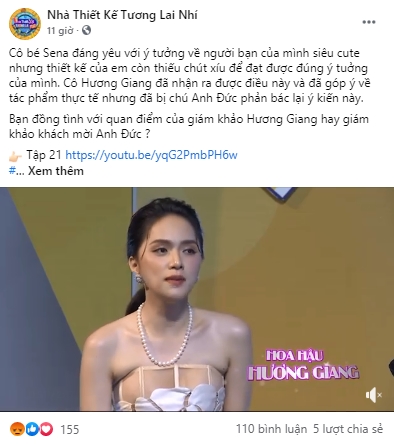Open the 11 giờ post timestamp
This screenshot has width=394, height=444.
(60, 31)
